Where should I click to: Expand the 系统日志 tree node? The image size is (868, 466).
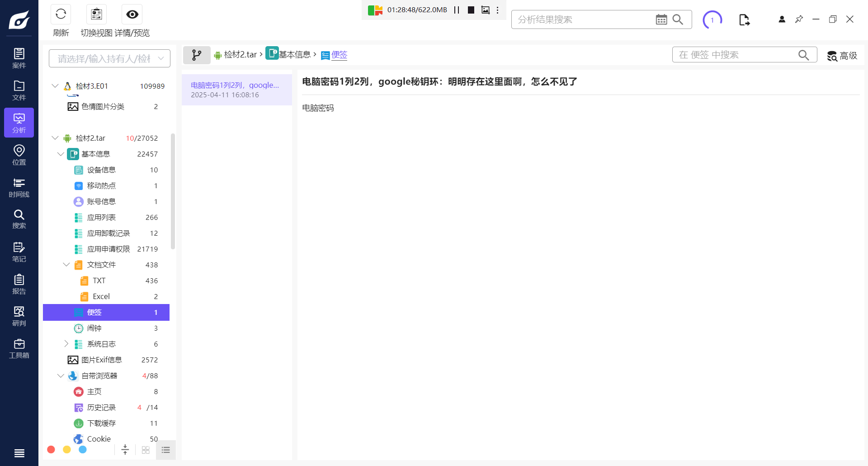pyautogui.click(x=66, y=344)
